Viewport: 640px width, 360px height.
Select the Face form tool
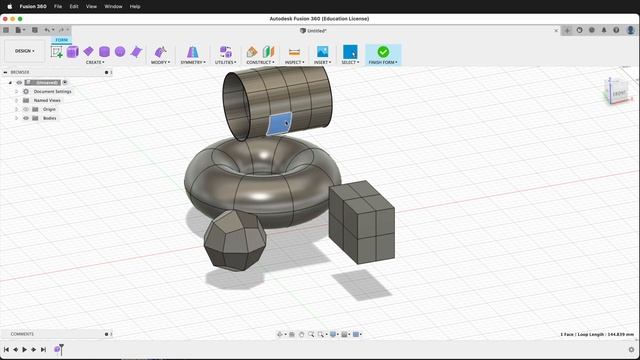(136, 52)
